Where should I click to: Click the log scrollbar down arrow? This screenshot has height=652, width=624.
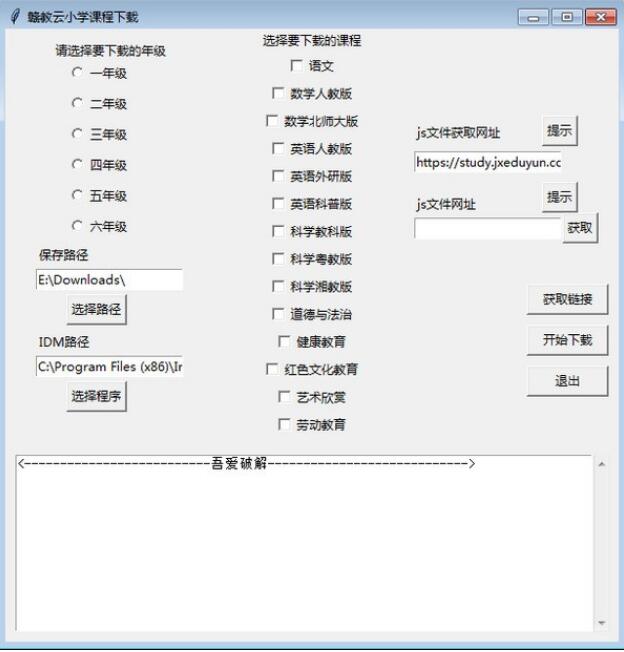602,623
